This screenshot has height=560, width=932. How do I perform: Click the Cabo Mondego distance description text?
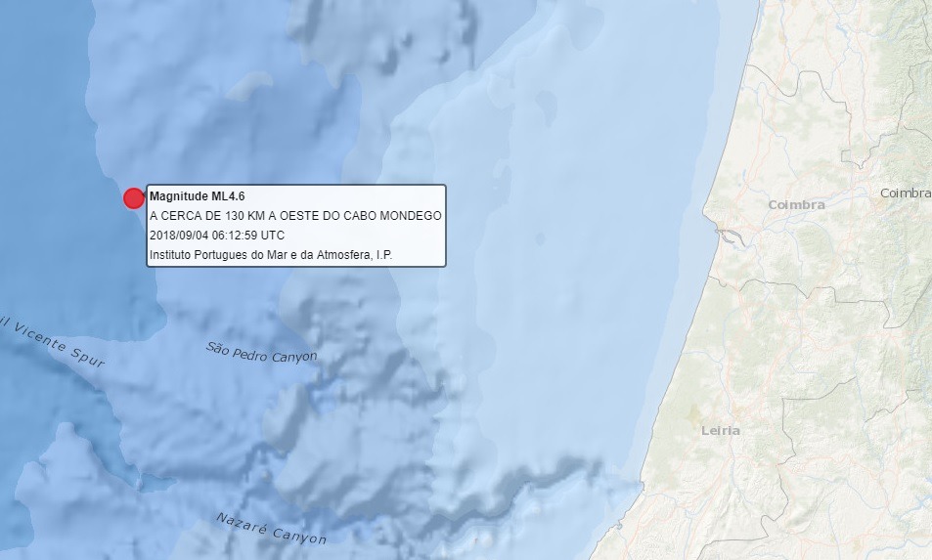(x=295, y=216)
